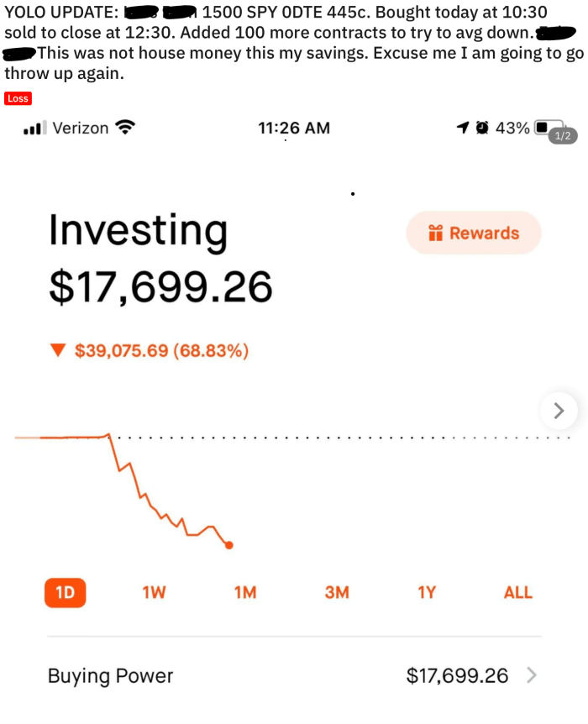The width and height of the screenshot is (588, 724).
Task: Select the ALL time range
Action: point(517,592)
